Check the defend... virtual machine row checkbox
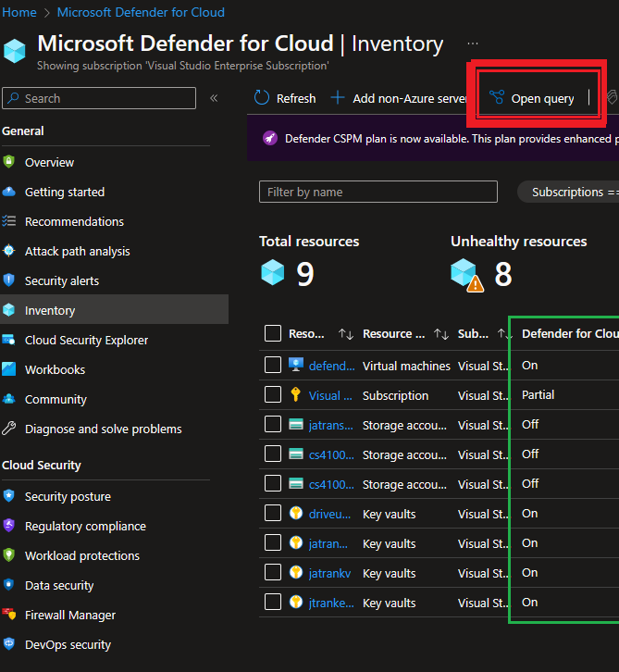The image size is (619, 672). pos(273,365)
